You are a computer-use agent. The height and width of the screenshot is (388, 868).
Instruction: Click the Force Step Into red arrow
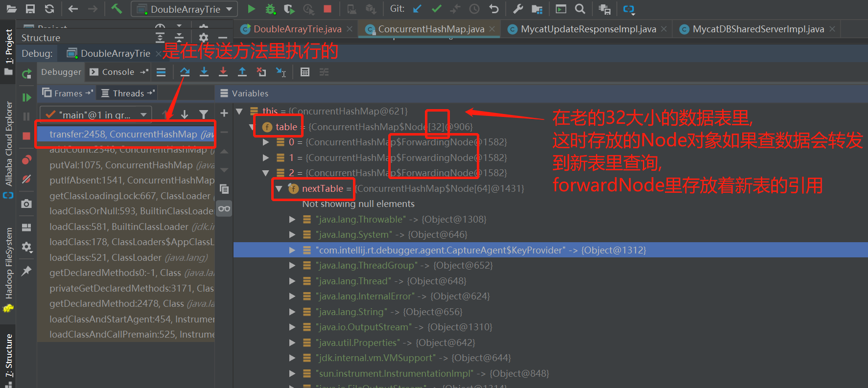tap(223, 72)
